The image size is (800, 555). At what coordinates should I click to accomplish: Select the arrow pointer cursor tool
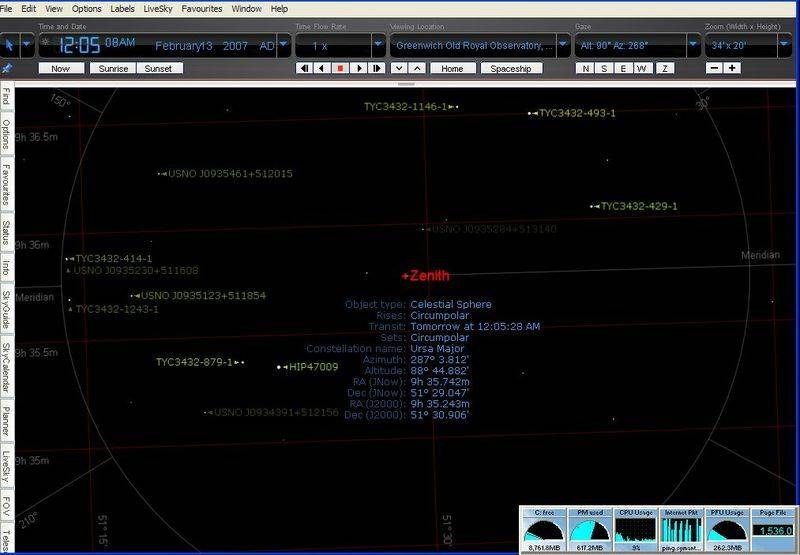(x=9, y=45)
